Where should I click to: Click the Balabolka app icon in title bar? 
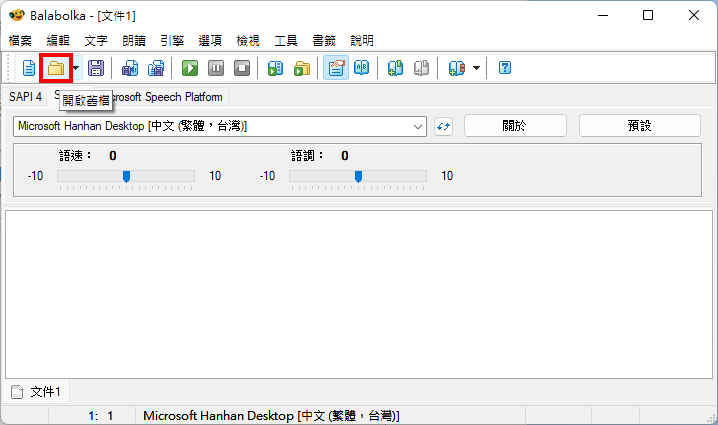coord(17,15)
